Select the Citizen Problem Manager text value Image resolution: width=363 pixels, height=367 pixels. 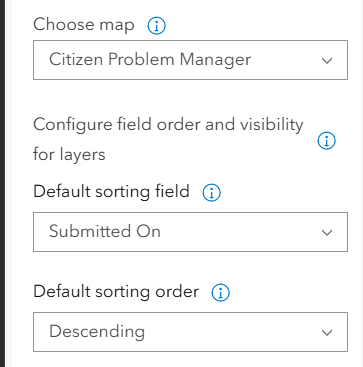pos(150,60)
